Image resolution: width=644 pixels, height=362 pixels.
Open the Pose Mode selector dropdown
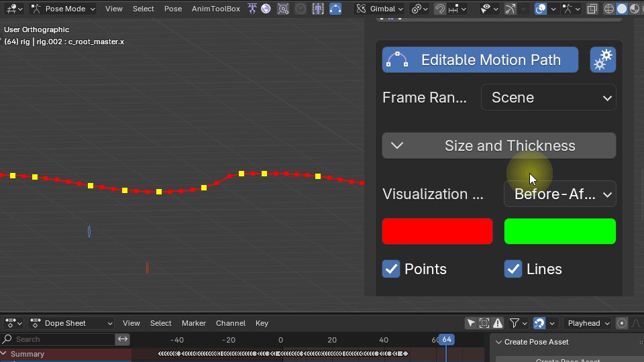(x=64, y=9)
